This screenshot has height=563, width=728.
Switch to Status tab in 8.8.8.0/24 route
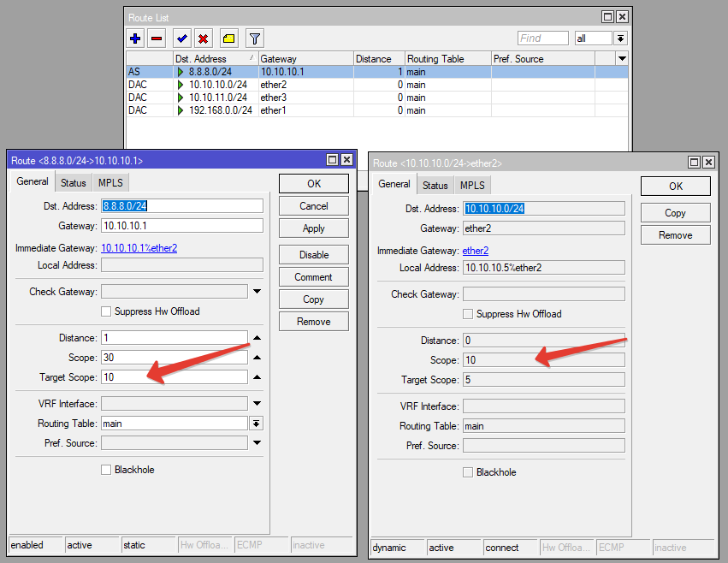click(x=74, y=182)
